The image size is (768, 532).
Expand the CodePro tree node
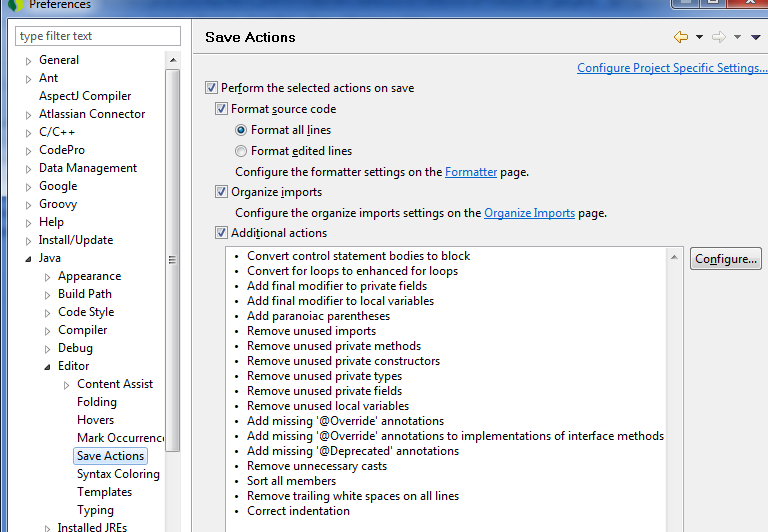[x=28, y=151]
